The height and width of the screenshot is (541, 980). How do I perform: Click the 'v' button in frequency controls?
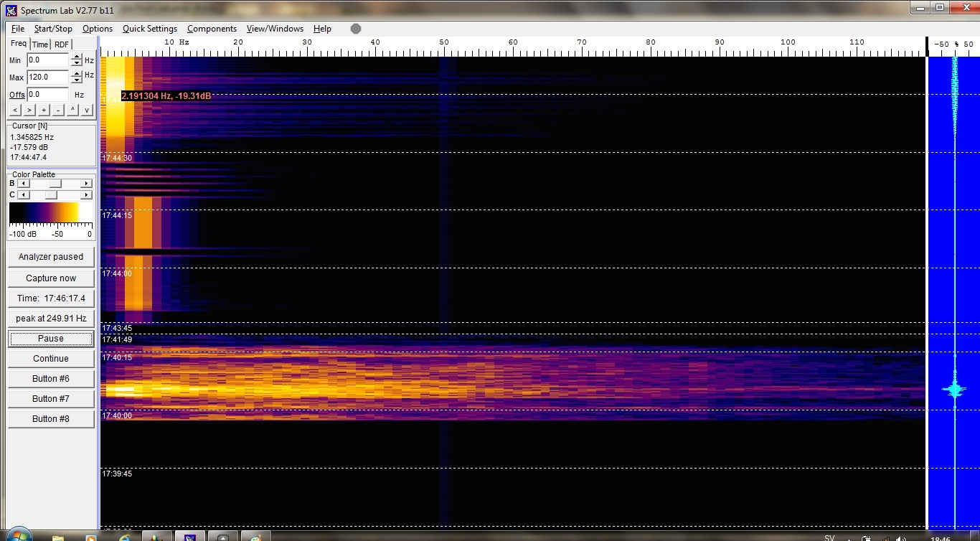click(x=87, y=110)
